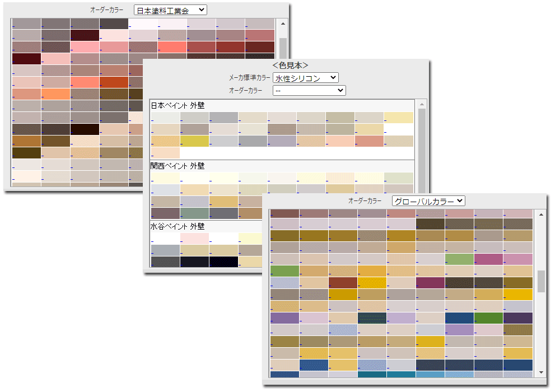
Task: Pick the wine purple swatch in グローバルカラー window
Action: pos(430,283)
